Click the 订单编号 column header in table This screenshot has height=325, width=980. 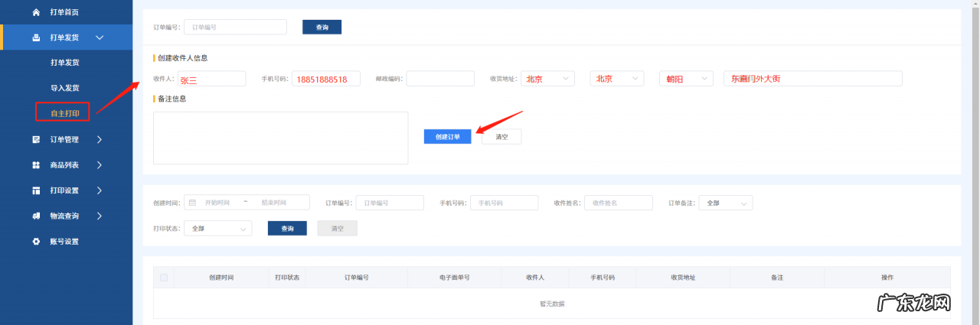357,278
